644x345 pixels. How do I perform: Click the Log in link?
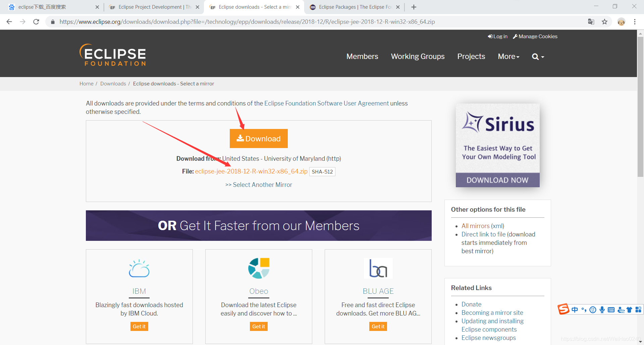[498, 37]
